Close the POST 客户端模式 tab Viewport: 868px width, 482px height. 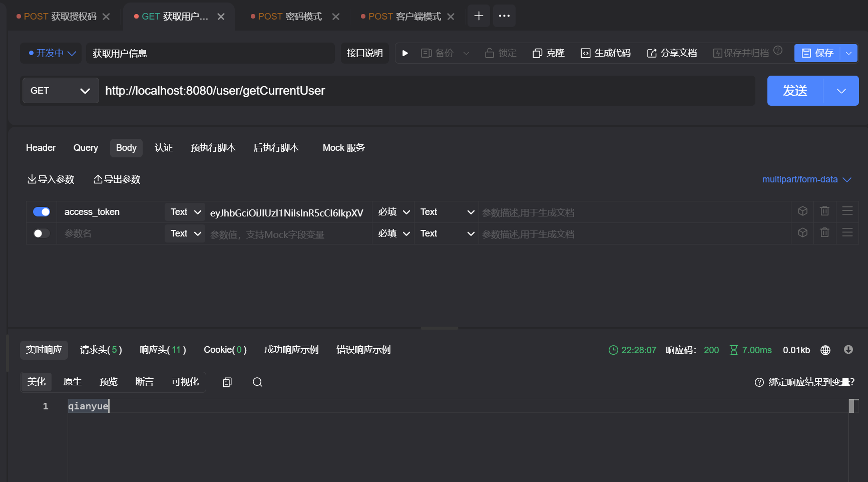(x=451, y=17)
